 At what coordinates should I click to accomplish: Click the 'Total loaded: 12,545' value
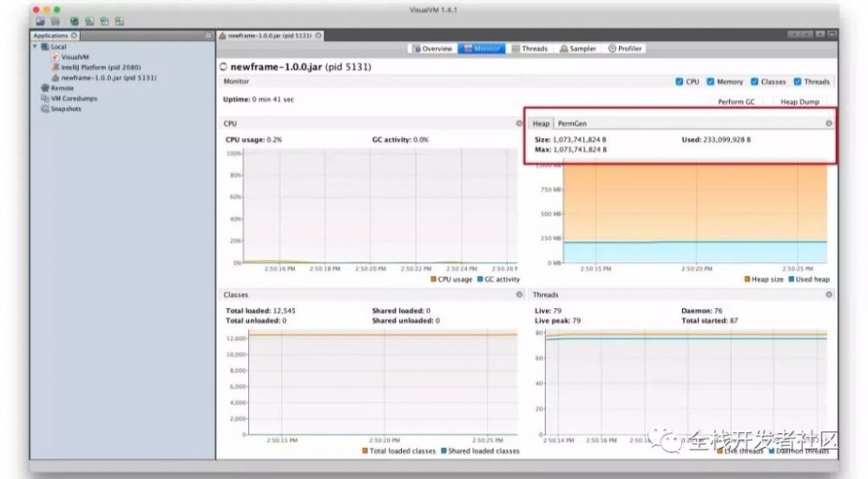(x=260, y=311)
